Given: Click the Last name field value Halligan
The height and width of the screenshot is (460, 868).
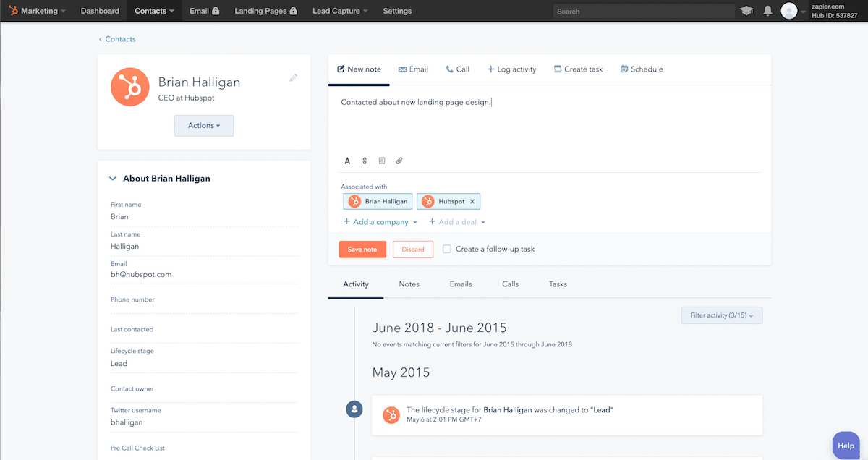Looking at the screenshot, I should (124, 246).
